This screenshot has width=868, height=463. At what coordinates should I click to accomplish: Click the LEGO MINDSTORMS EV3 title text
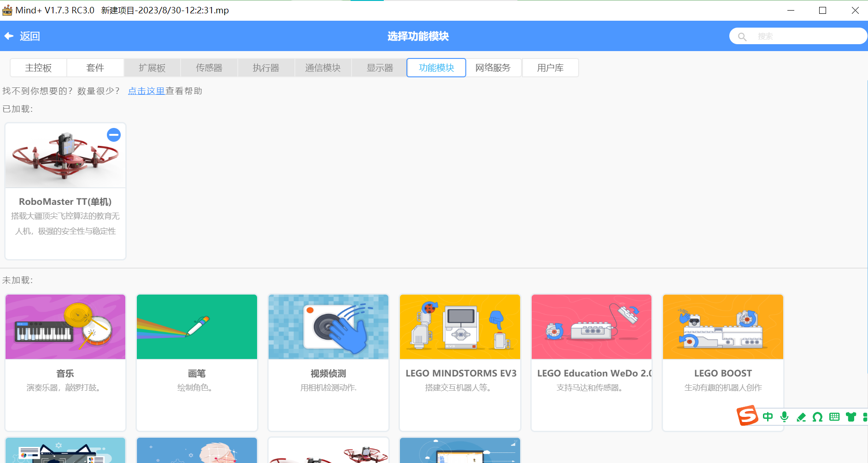461,373
